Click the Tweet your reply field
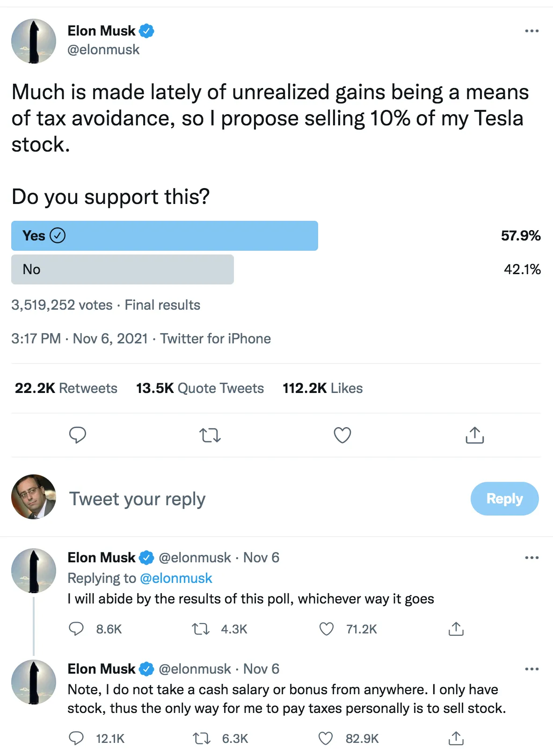Screen dimensions: 553x756 [x=137, y=499]
